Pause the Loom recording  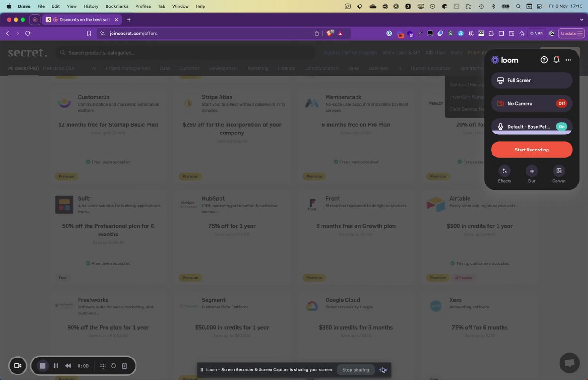point(56,366)
